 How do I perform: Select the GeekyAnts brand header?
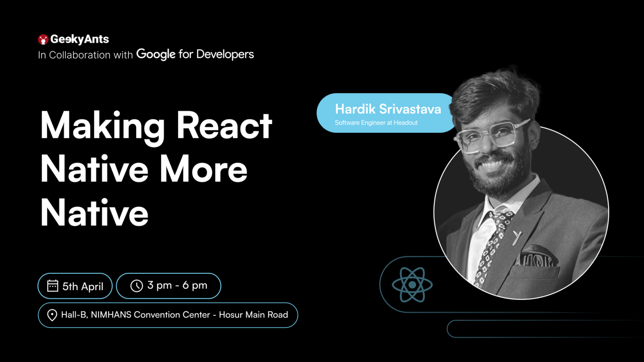tap(74, 39)
